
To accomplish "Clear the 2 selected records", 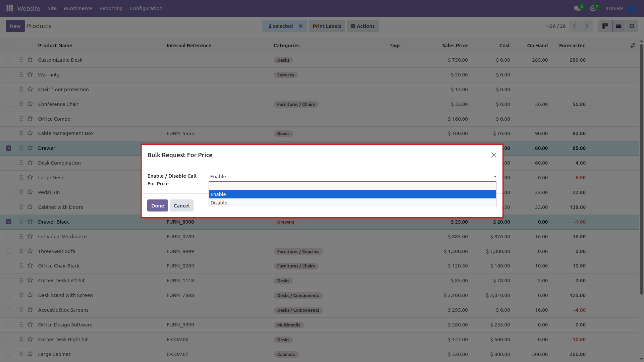I will coord(301,26).
